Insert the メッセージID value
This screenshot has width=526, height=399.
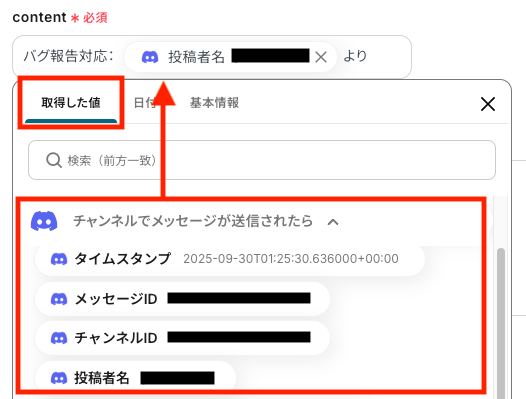coord(182,298)
